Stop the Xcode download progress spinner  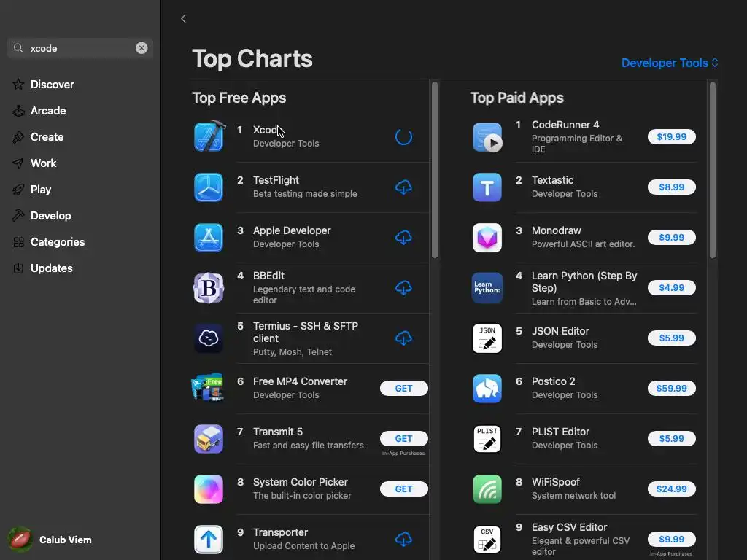[403, 137]
